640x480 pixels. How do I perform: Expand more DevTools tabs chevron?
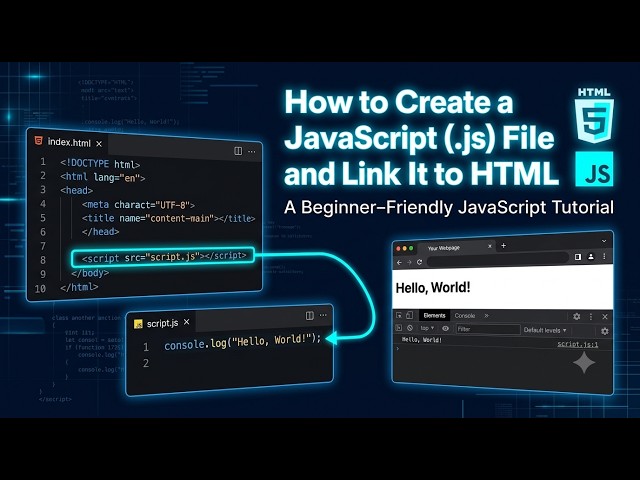click(x=486, y=316)
